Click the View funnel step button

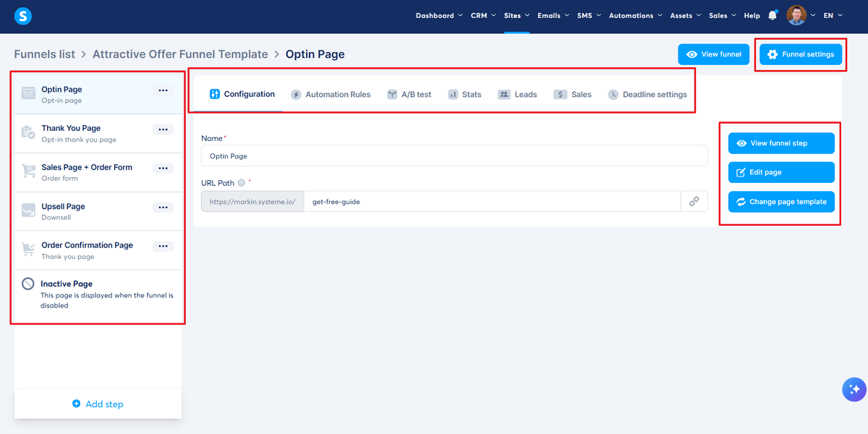coord(781,143)
